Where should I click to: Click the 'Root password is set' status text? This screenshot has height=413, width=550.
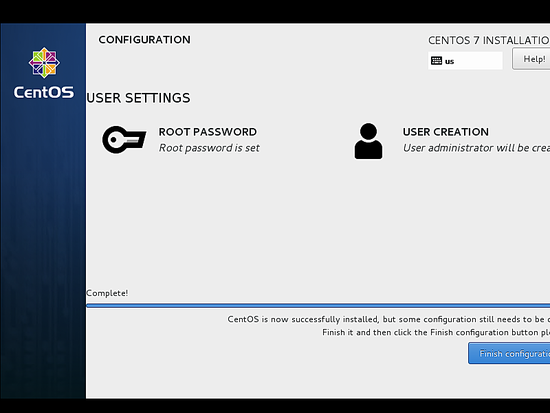click(x=209, y=148)
